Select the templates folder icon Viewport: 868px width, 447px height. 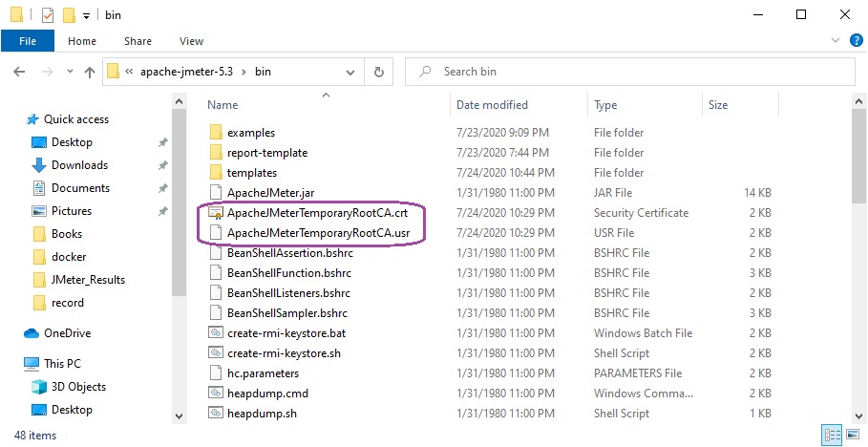(x=217, y=173)
